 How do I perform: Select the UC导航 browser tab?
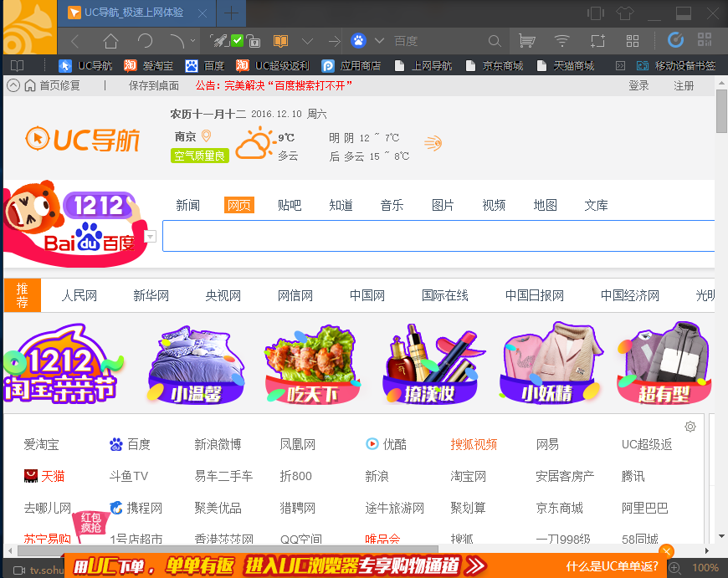137,13
